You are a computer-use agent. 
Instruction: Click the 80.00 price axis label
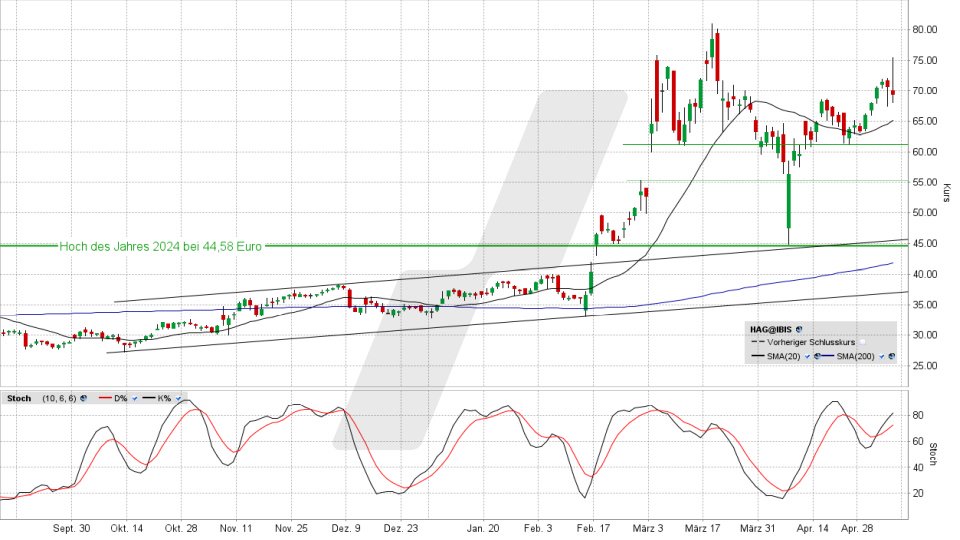point(924,29)
